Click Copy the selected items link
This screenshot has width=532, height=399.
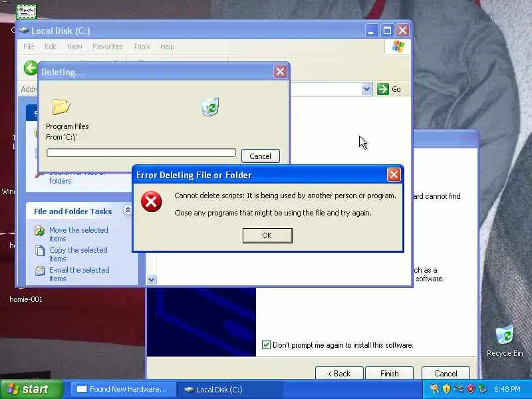tap(78, 254)
